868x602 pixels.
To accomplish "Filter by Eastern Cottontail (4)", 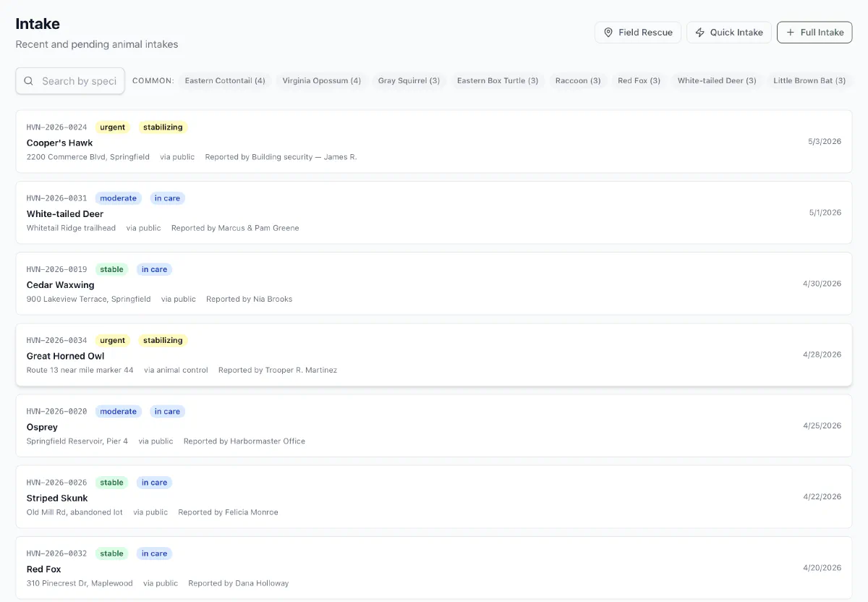I will (x=225, y=81).
